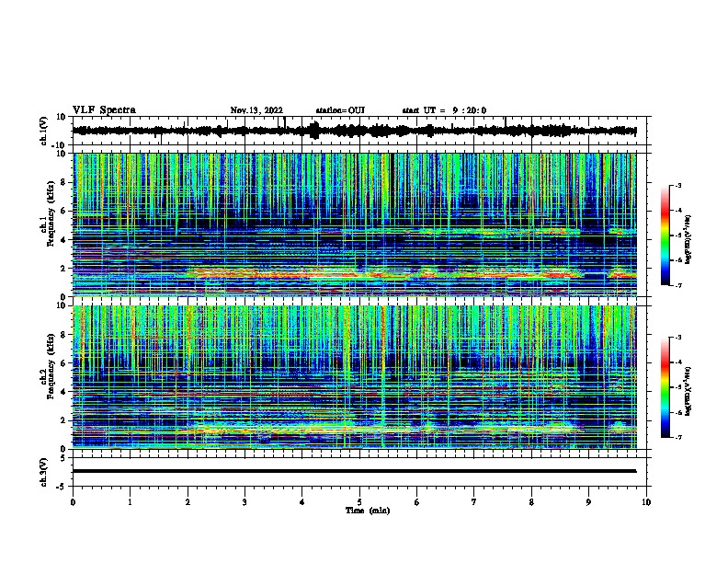728x563 pixels.
Task: Click time axis tick label "4"
Action: point(302,502)
